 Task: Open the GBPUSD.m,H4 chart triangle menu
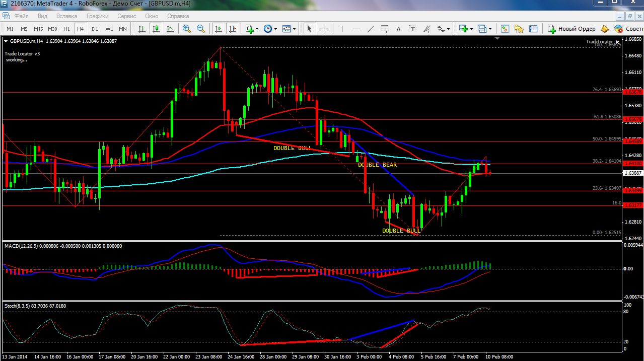6,41
